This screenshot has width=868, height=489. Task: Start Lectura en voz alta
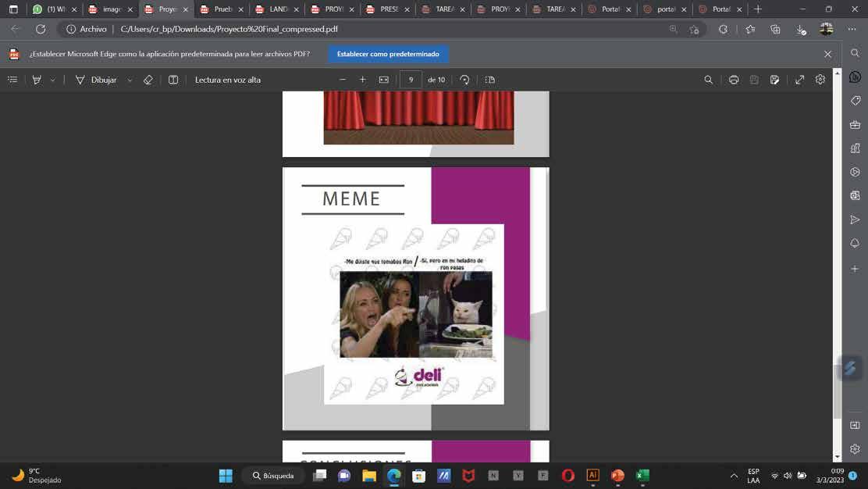227,80
